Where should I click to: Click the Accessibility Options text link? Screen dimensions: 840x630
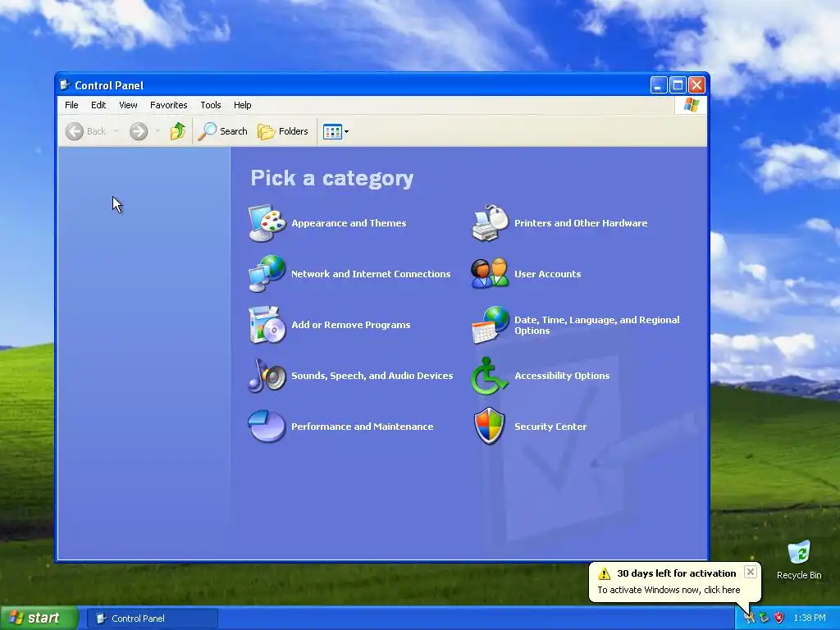[x=562, y=376]
